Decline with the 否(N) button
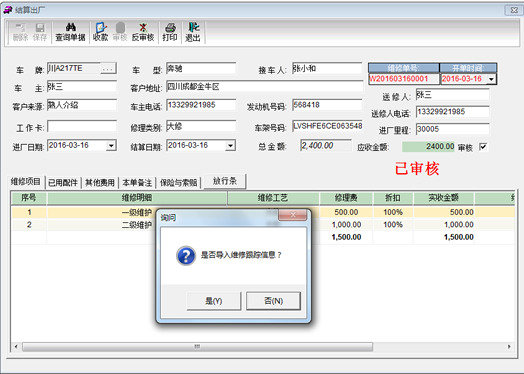Image resolution: width=524 pixels, height=374 pixels. (x=273, y=301)
